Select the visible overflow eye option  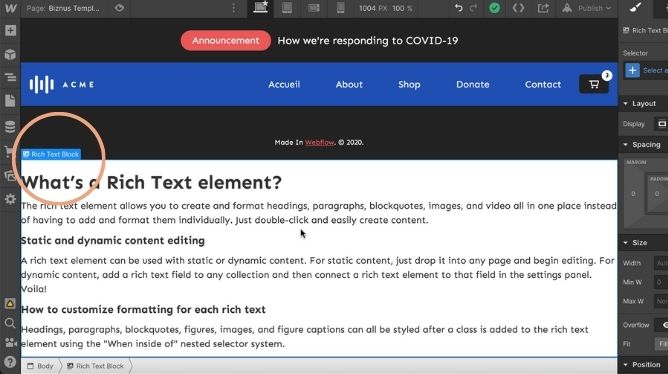pyautogui.click(x=664, y=325)
